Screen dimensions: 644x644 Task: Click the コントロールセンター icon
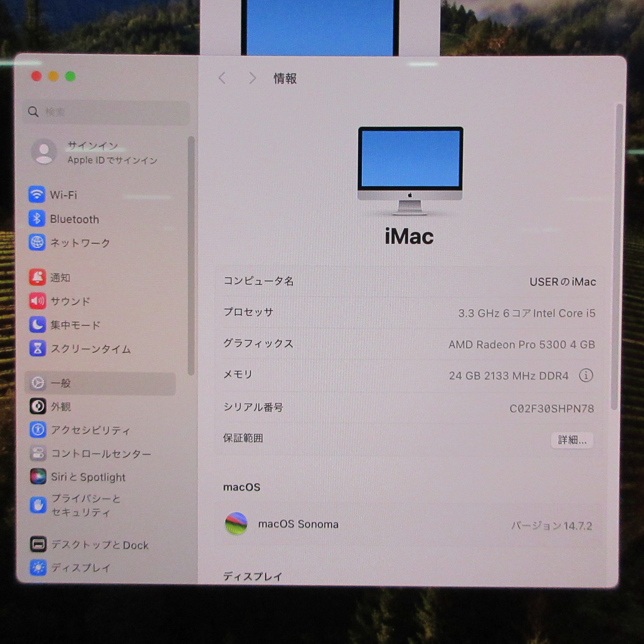pos(38,453)
